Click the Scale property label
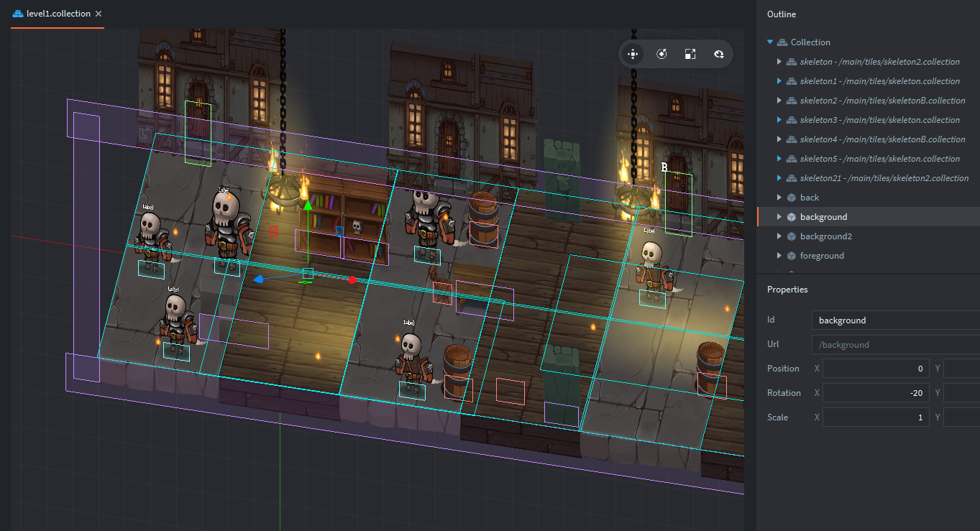The height and width of the screenshot is (531, 980). tap(777, 417)
